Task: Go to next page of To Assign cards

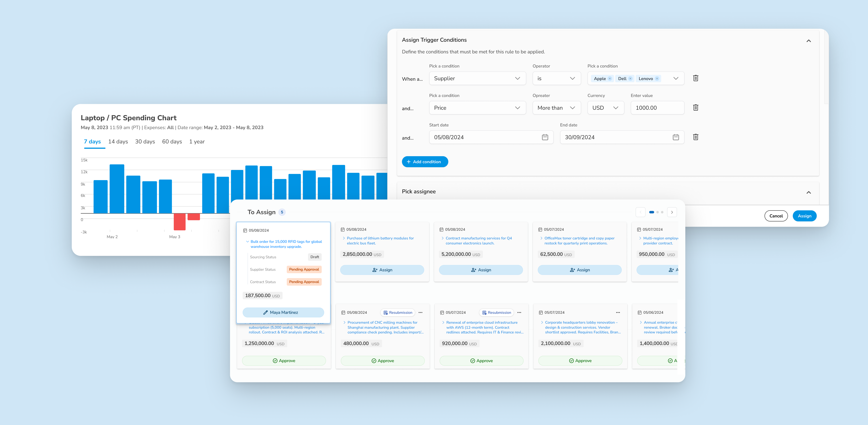Action: point(672,212)
